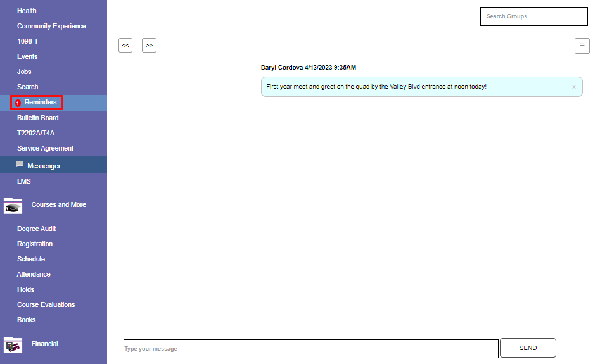Screen dimensions: 593x364
Task: Click the Courses and More graduation cap icon
Action: [x=13, y=206]
